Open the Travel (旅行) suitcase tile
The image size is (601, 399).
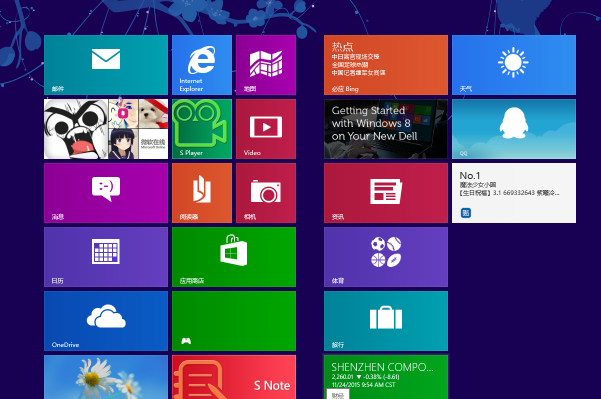pyautogui.click(x=386, y=321)
